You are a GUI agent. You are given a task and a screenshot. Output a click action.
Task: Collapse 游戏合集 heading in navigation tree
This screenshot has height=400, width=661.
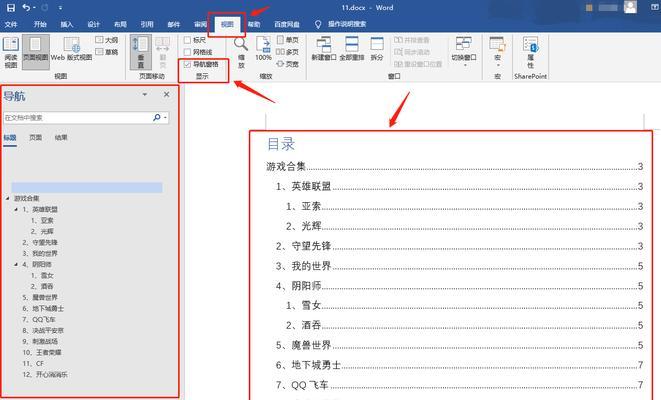pos(8,198)
